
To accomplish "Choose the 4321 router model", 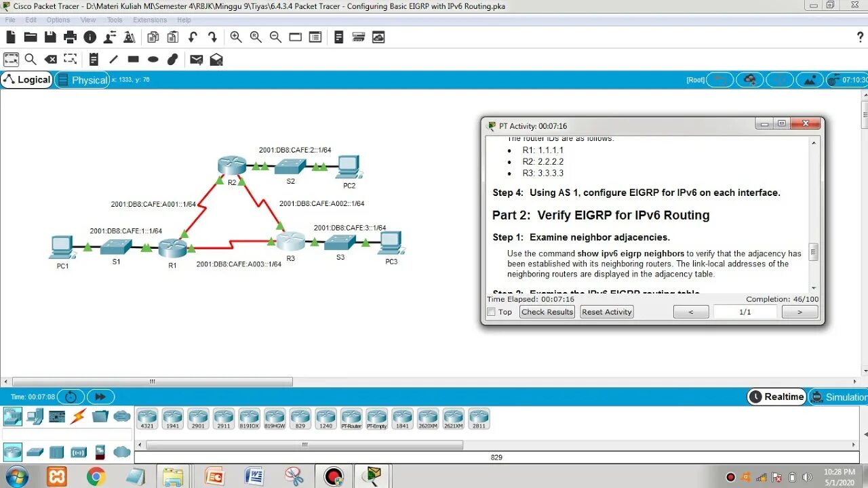I will pyautogui.click(x=147, y=419).
